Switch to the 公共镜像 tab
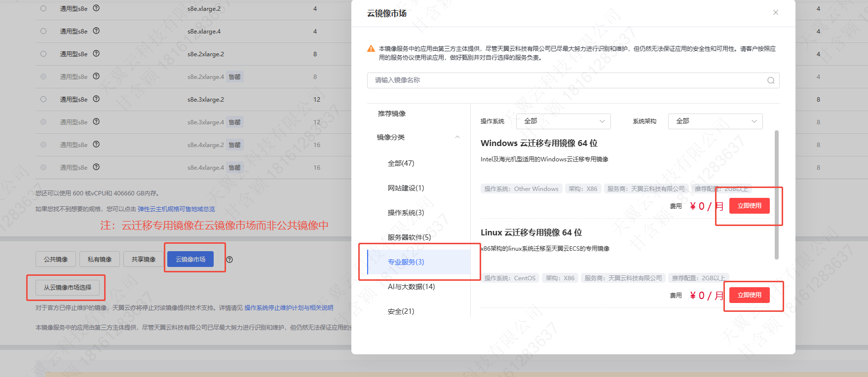Screen dimensions: 868x377 click(x=56, y=259)
